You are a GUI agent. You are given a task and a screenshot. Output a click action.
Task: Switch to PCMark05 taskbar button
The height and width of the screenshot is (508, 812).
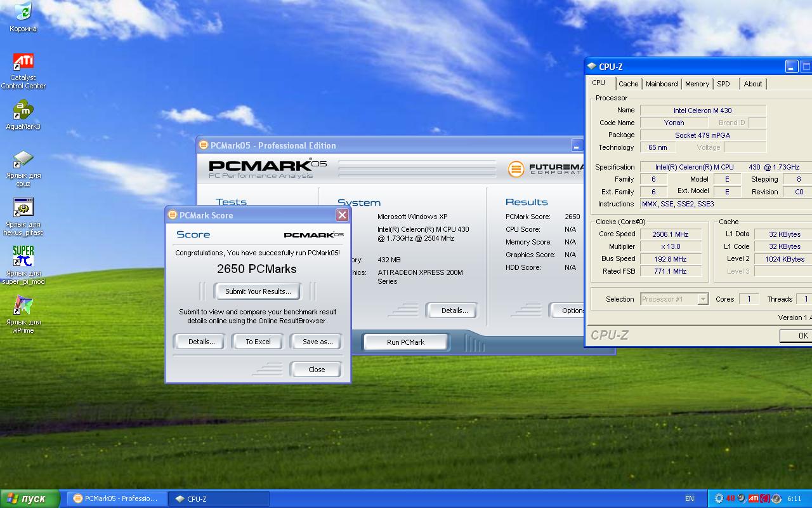pos(116,498)
